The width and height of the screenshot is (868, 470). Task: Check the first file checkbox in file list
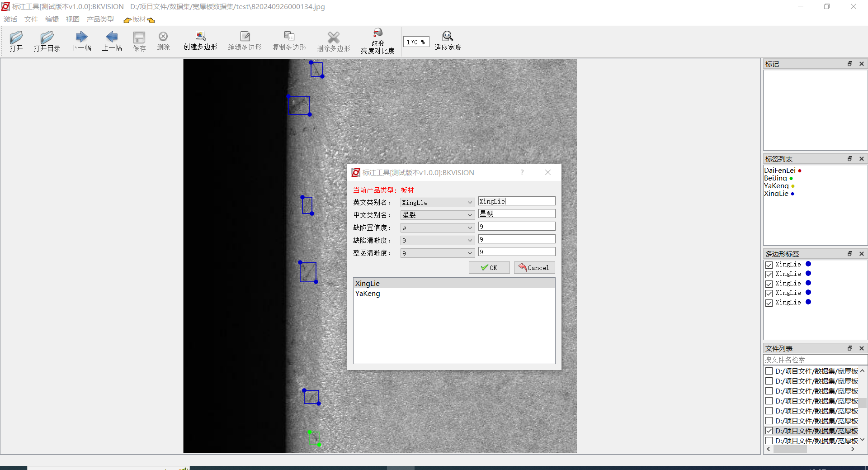[x=769, y=371]
